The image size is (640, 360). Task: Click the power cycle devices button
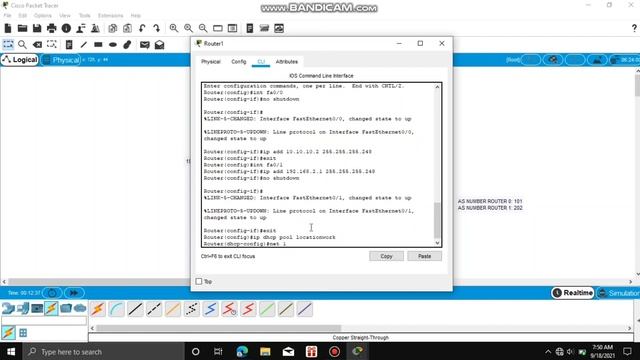(x=52, y=293)
